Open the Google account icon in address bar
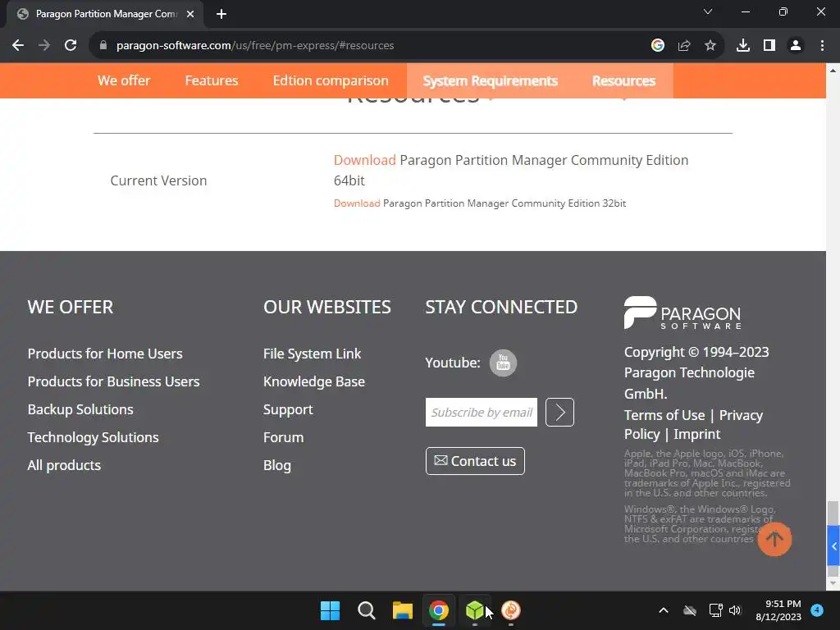This screenshot has height=630, width=840. pyautogui.click(x=658, y=46)
